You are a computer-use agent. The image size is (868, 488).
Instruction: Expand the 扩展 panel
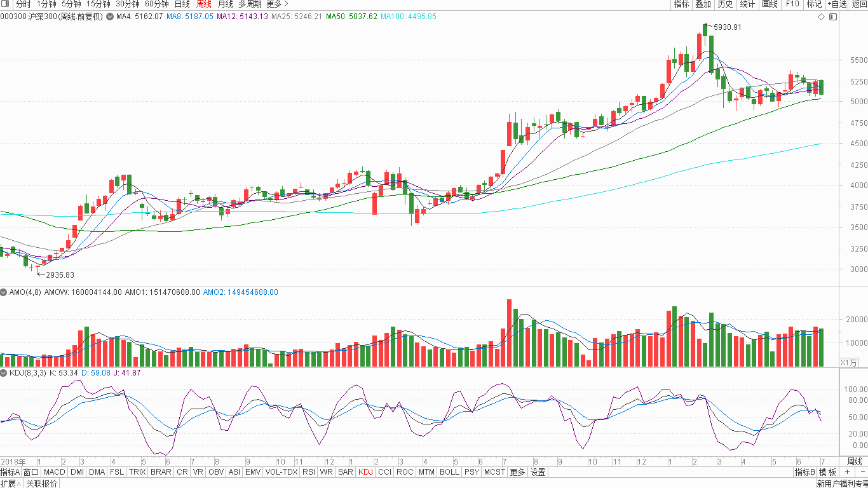11,484
